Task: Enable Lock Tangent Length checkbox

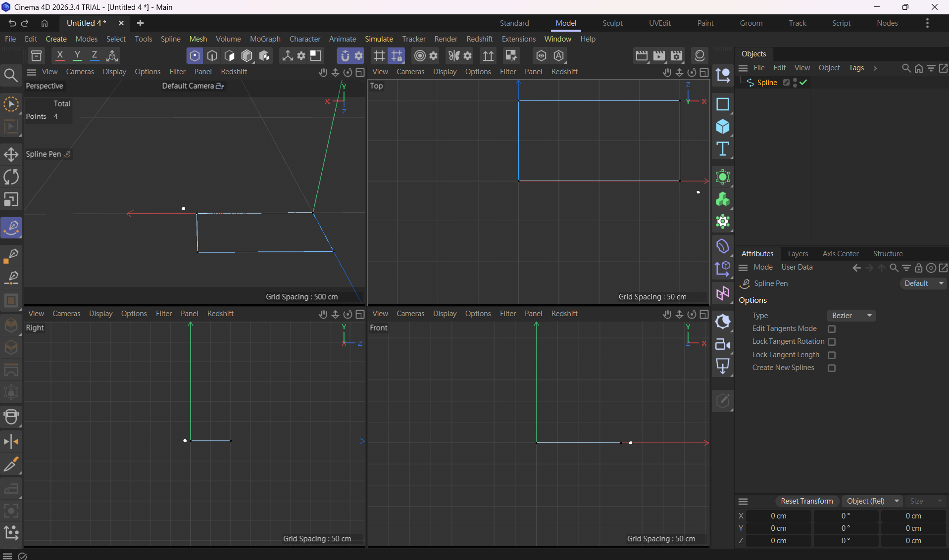Action: (832, 355)
